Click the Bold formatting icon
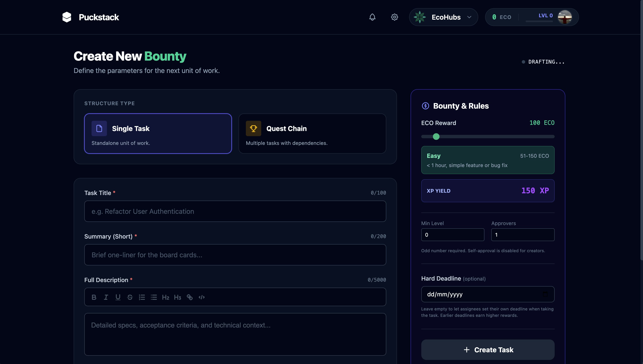 click(94, 297)
